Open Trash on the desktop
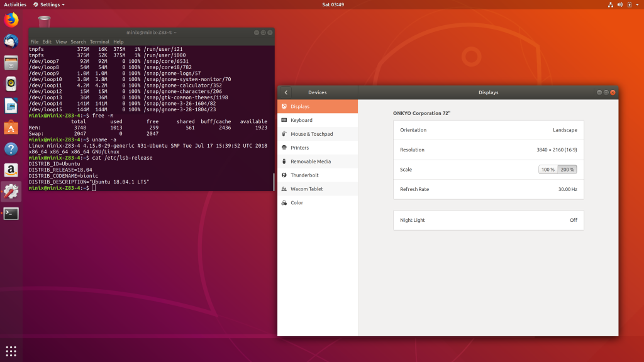 tap(44, 23)
